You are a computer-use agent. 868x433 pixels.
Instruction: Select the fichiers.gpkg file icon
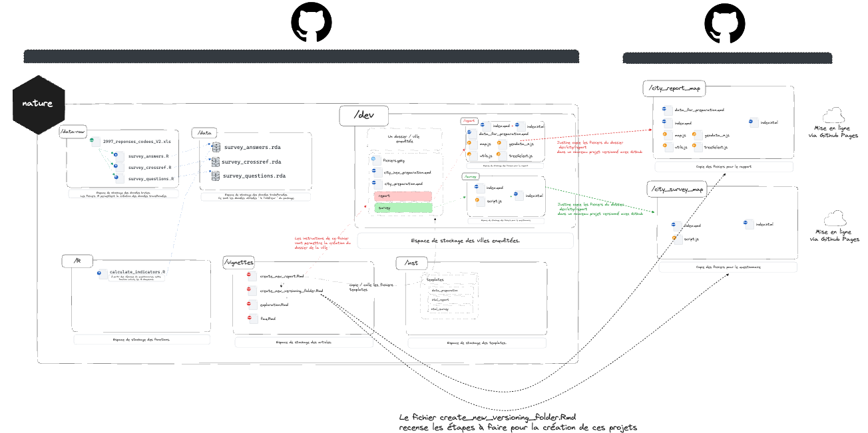click(x=375, y=160)
